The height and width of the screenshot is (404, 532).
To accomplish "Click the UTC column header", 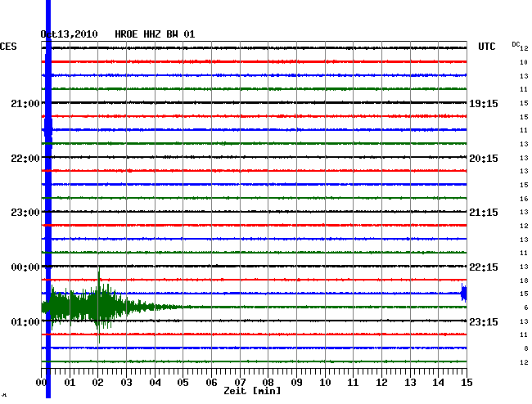I will click(x=487, y=47).
